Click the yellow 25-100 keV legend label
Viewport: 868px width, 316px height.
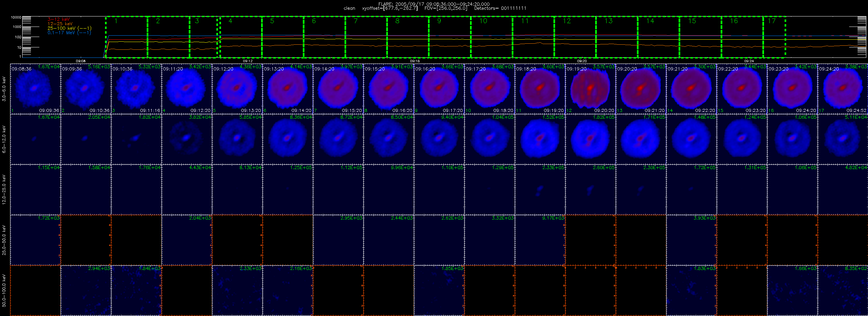point(69,28)
